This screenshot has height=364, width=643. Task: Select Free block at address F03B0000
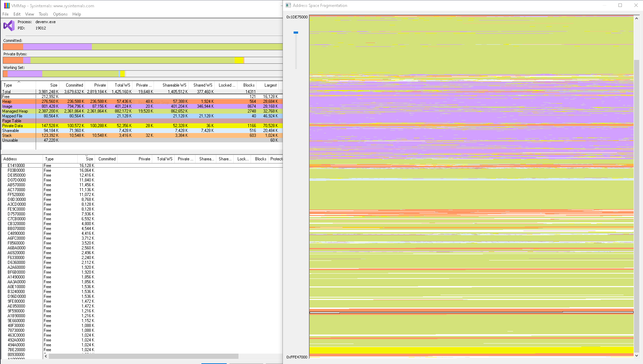pyautogui.click(x=142, y=170)
